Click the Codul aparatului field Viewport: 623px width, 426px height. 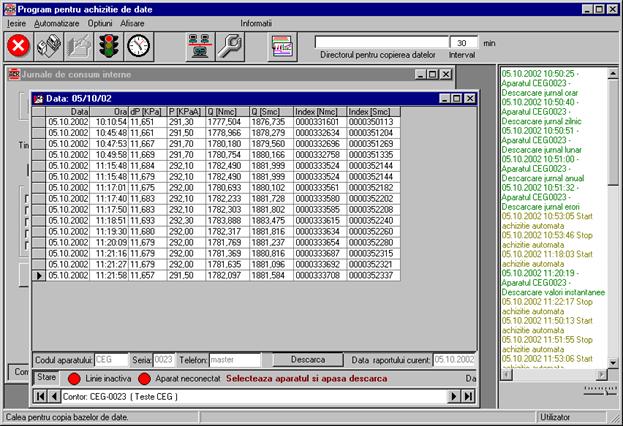pyautogui.click(x=111, y=360)
